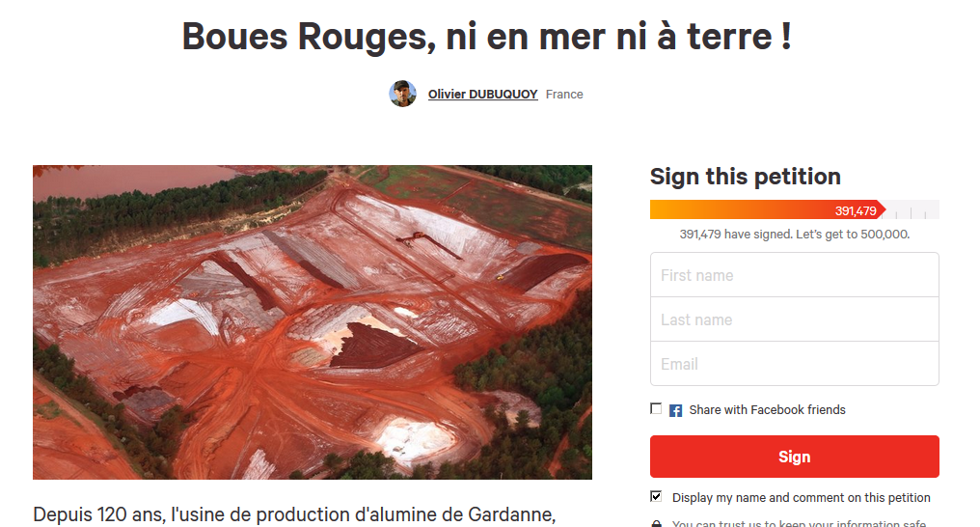980x527 pixels.
Task: Click the red Sign button
Action: click(795, 457)
